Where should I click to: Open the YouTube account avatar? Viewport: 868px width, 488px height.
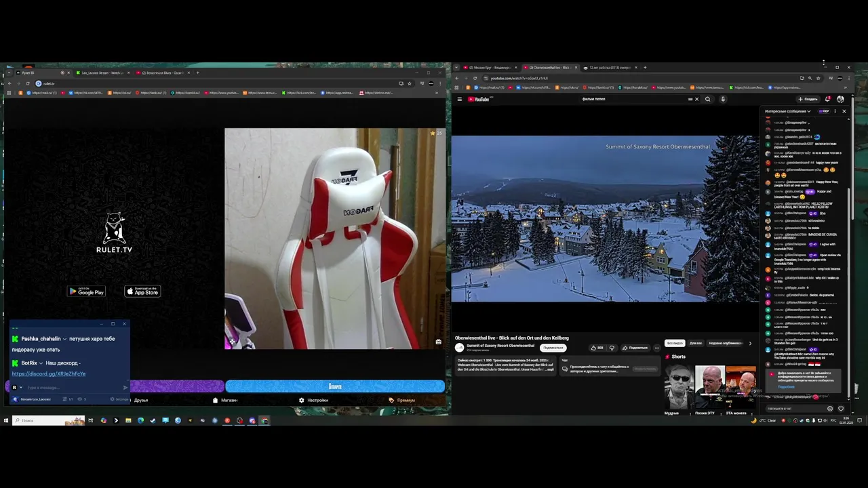pos(840,99)
